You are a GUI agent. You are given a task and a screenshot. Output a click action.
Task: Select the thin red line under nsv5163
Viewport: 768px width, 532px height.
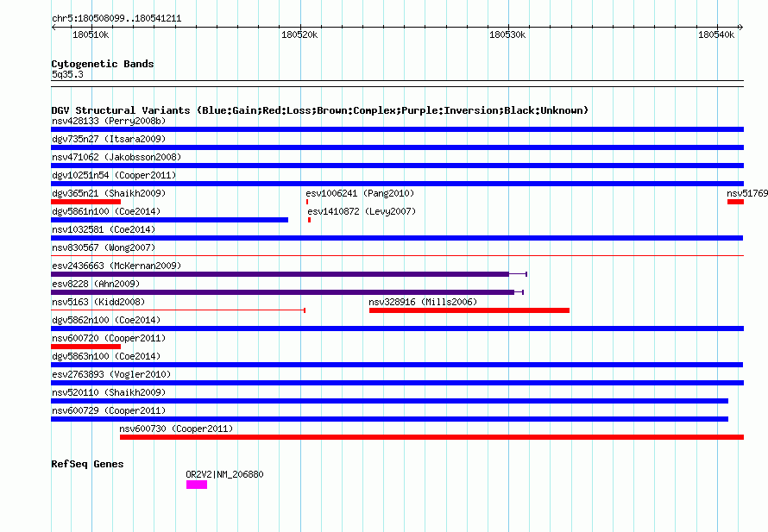point(179,310)
